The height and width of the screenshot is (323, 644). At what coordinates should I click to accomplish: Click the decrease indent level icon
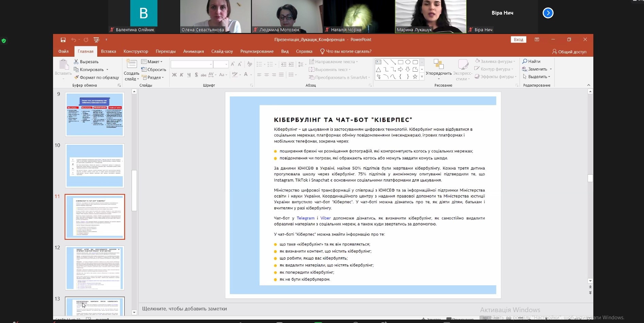[x=284, y=64]
